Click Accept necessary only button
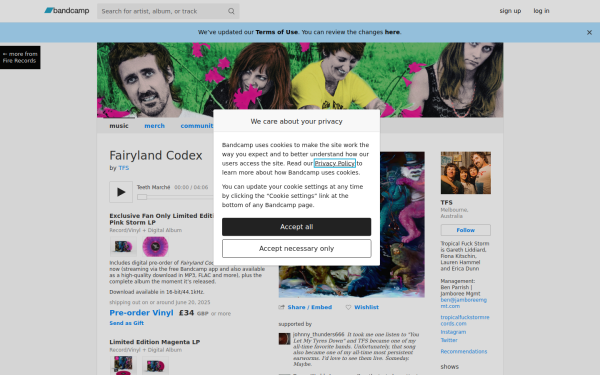The width and height of the screenshot is (600, 375). [297, 249]
